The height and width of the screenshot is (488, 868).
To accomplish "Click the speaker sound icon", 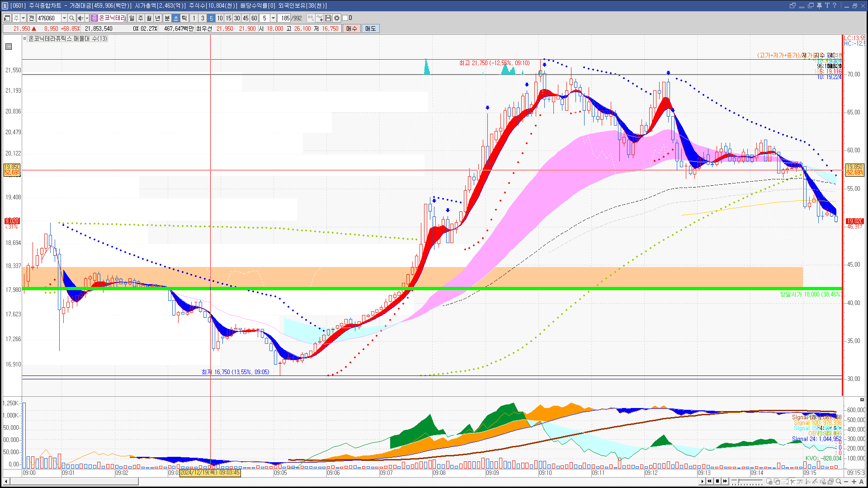I will tap(80, 18).
